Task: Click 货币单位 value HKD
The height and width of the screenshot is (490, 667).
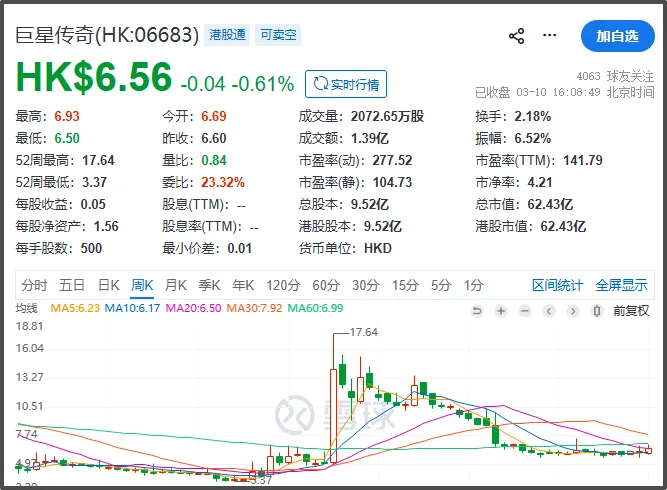Action: click(378, 248)
